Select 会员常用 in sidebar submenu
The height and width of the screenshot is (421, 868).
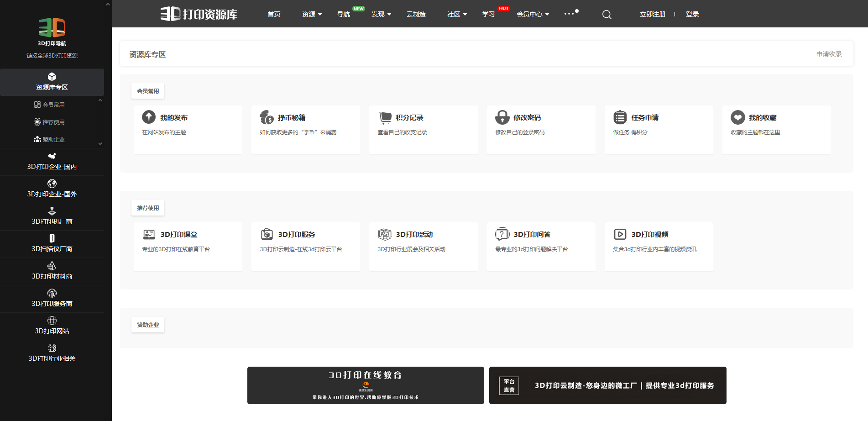(x=49, y=105)
